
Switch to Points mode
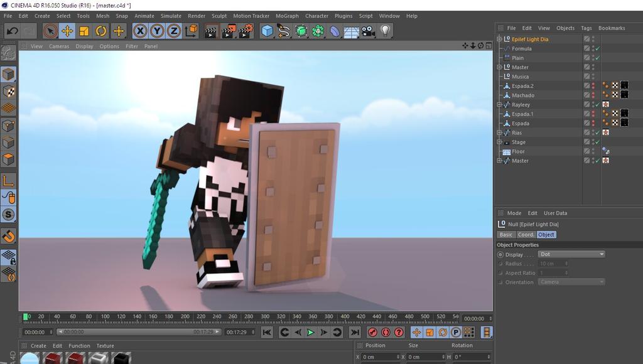(x=8, y=126)
